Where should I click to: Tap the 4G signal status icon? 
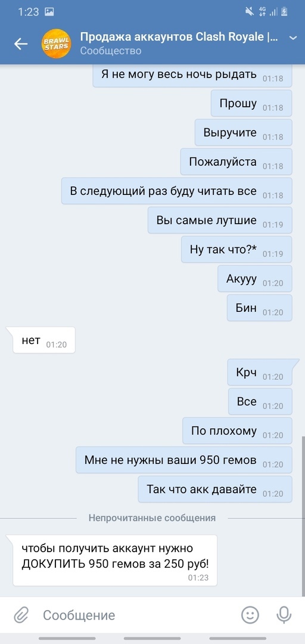262,11
